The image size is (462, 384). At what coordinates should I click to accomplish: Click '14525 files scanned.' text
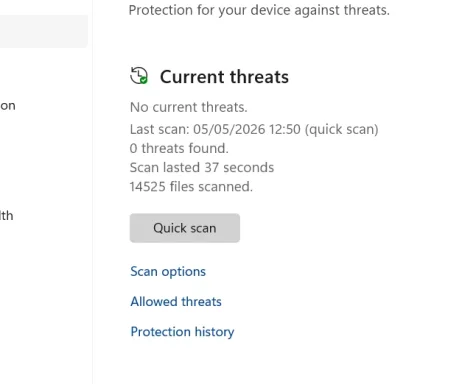191,187
